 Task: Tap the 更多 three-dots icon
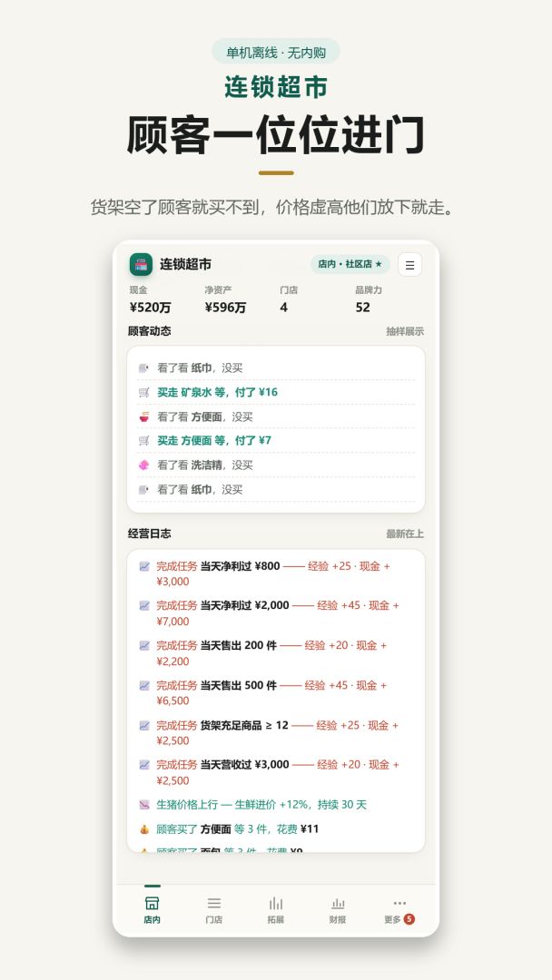click(399, 903)
